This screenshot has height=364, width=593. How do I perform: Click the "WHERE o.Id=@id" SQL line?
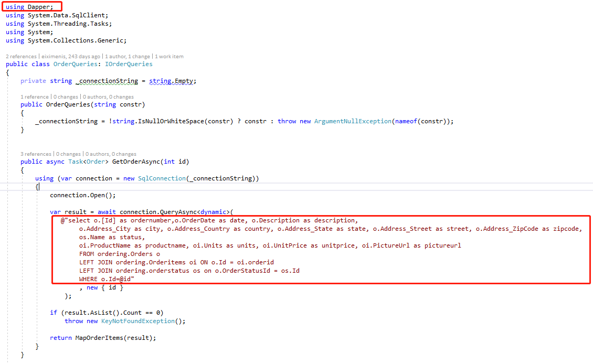(107, 279)
